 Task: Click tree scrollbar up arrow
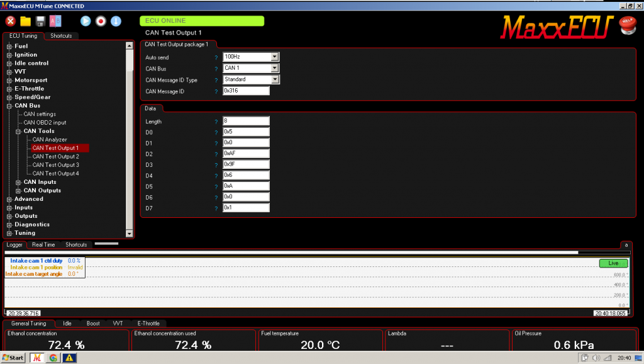point(130,45)
